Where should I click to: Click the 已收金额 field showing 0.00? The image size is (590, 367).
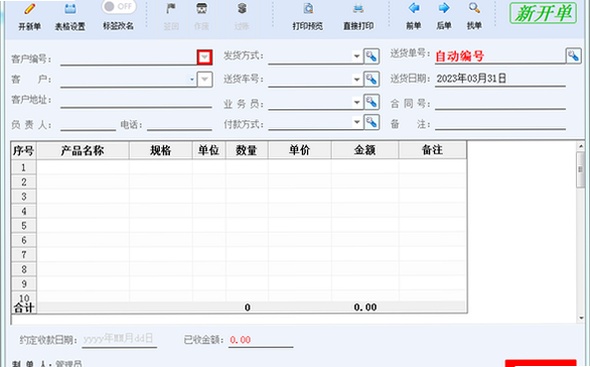coord(260,340)
